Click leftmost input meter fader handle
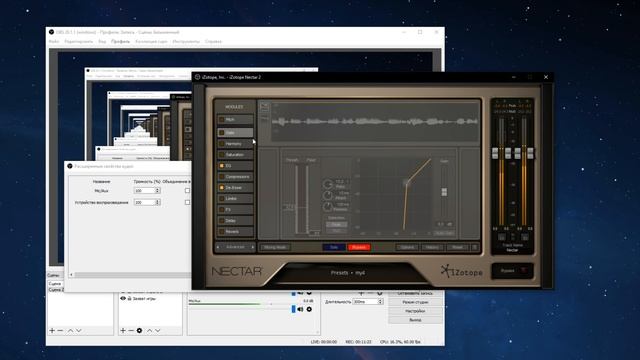 pyautogui.click(x=495, y=153)
